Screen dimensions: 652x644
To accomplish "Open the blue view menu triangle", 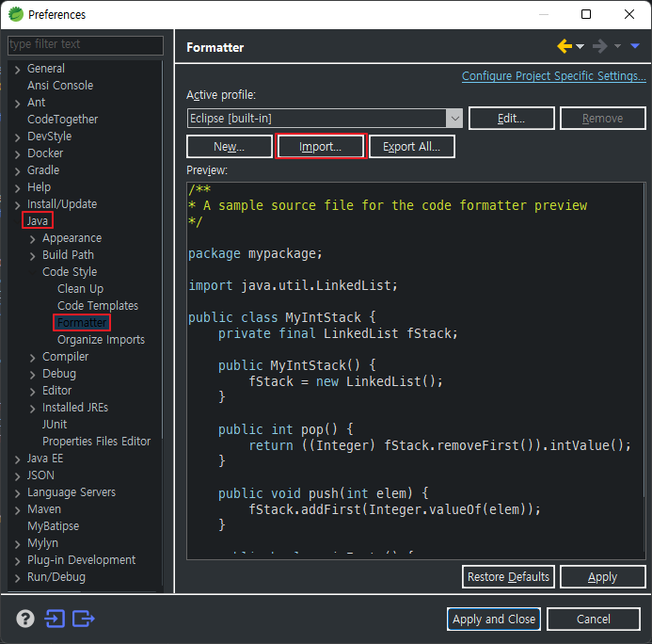I will pyautogui.click(x=634, y=46).
